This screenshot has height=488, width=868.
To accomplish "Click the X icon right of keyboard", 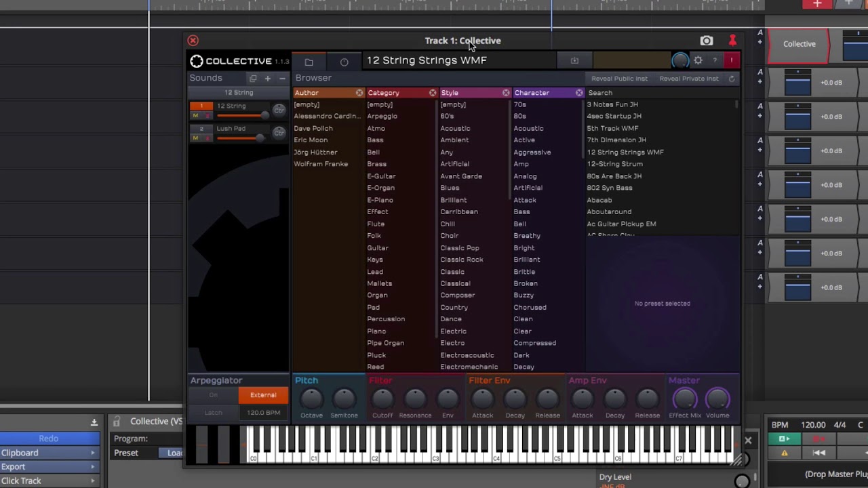I will point(748,441).
